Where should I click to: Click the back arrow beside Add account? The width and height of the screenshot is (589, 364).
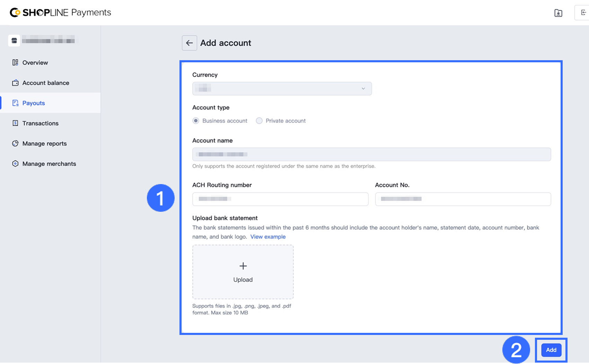(x=189, y=43)
